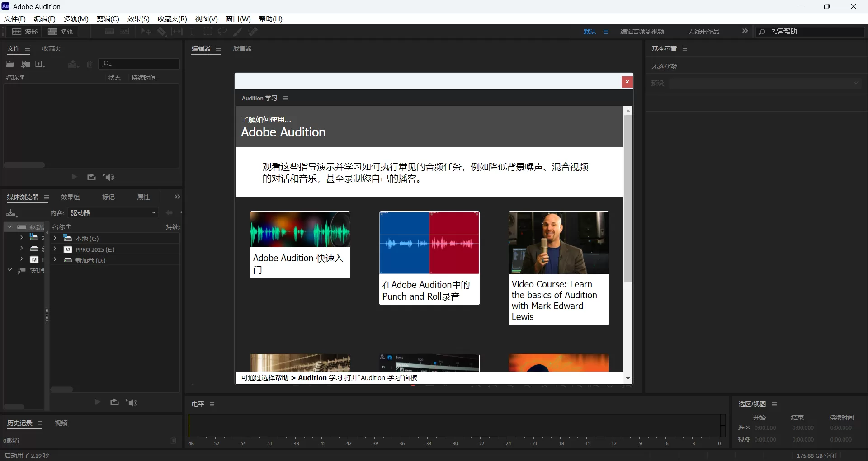Close the Audition 学习 panel
The width and height of the screenshot is (868, 461).
[x=627, y=82]
